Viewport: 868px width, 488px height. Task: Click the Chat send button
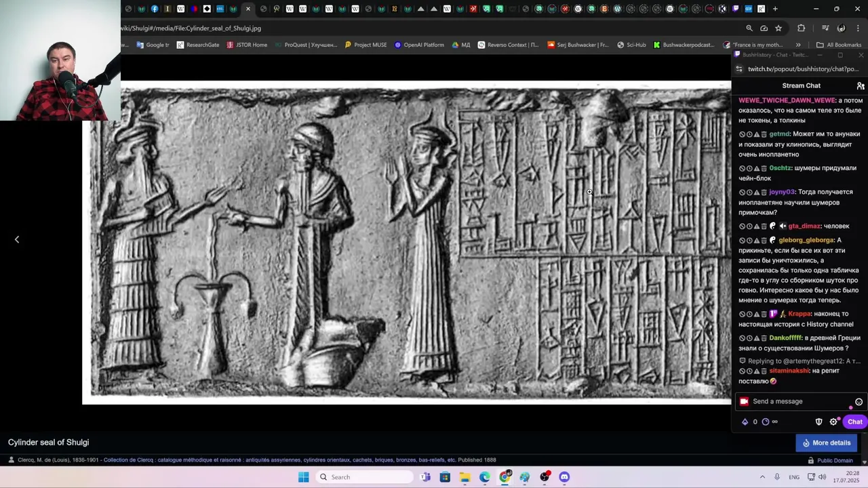[854, 422]
